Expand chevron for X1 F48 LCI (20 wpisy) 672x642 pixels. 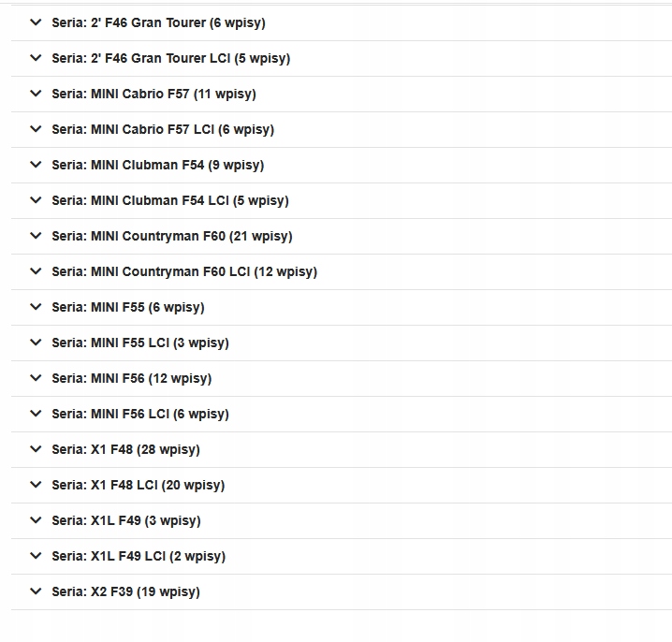36,485
